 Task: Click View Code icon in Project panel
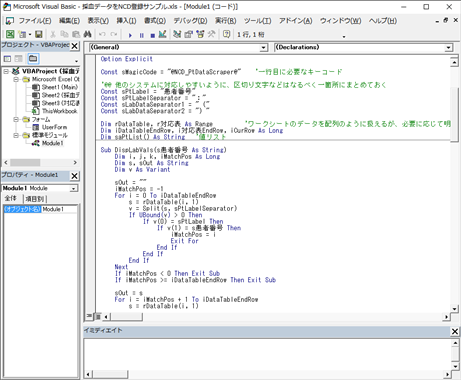(7, 59)
